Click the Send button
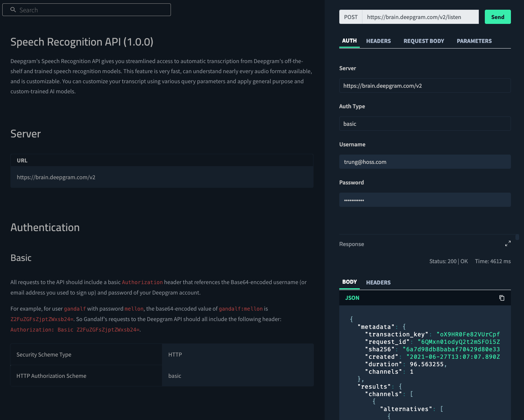524x420 pixels. pyautogui.click(x=498, y=17)
